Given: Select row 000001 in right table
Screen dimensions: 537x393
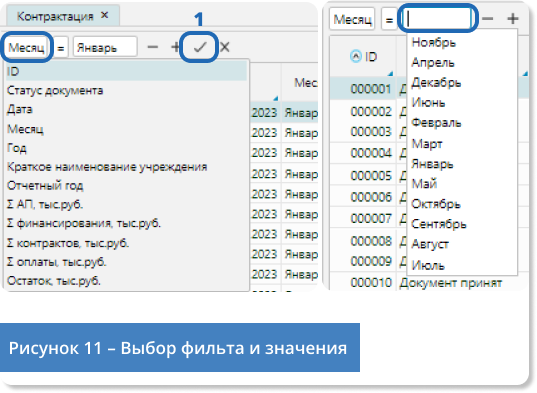Looking at the screenshot, I should click(371, 89).
